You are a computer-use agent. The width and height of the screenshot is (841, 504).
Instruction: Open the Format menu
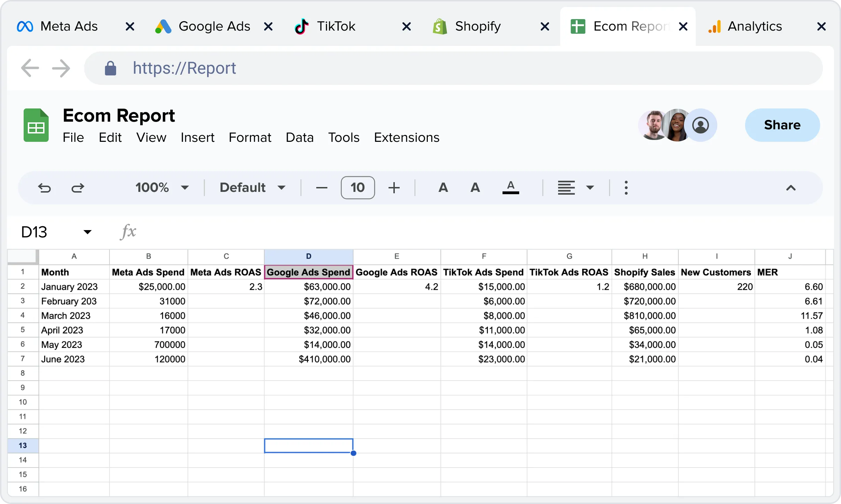point(250,138)
